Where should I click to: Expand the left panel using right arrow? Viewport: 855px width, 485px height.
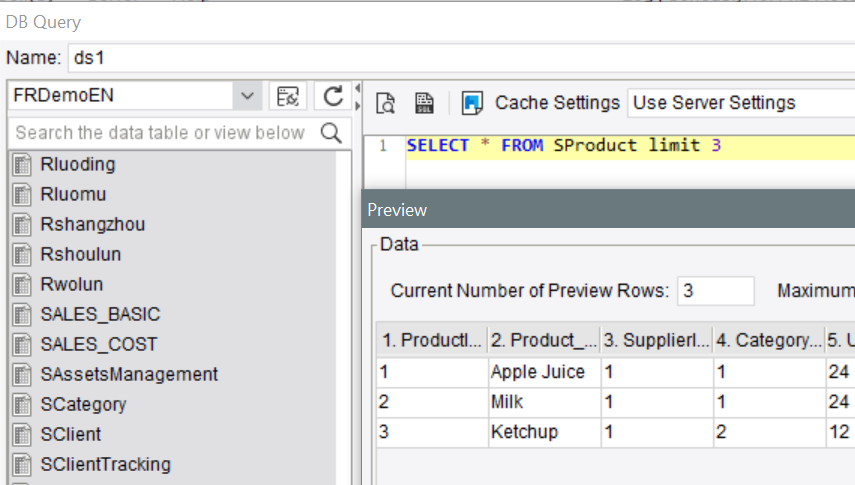click(x=358, y=105)
